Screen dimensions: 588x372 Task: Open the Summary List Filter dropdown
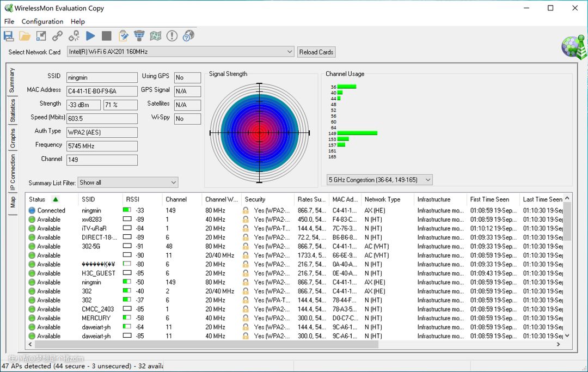(x=173, y=182)
